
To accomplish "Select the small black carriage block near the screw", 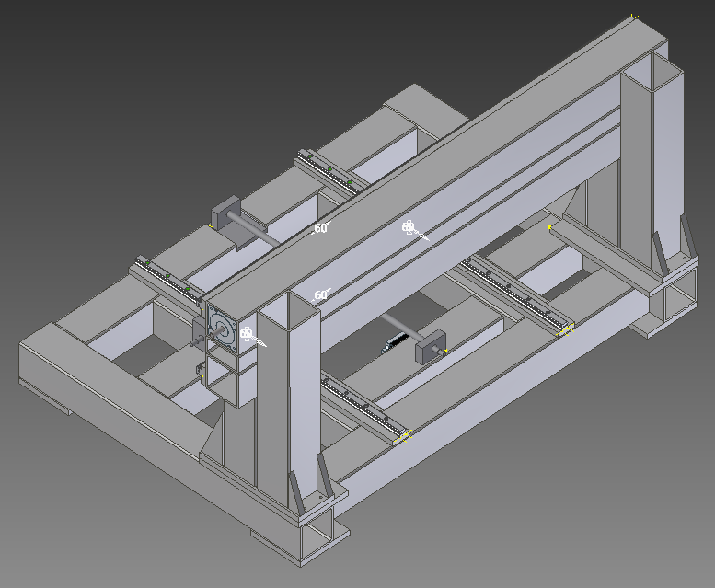I will click(x=395, y=343).
